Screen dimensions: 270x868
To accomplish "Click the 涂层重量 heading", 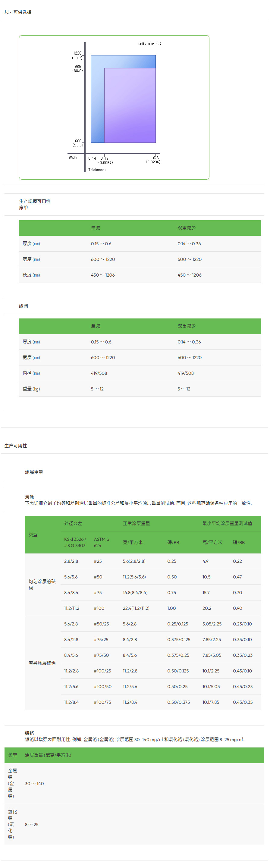I will (34, 472).
